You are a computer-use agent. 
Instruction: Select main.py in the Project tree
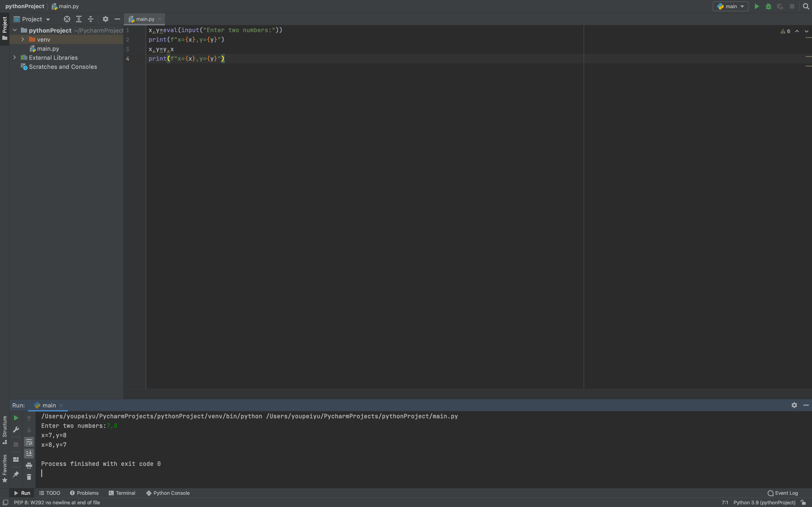48,49
